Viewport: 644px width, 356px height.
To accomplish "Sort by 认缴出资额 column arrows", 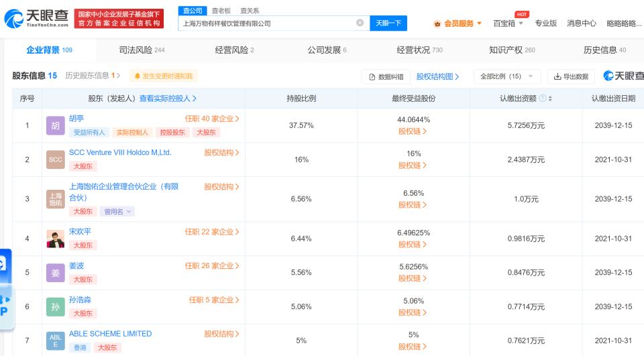I will pos(550,99).
